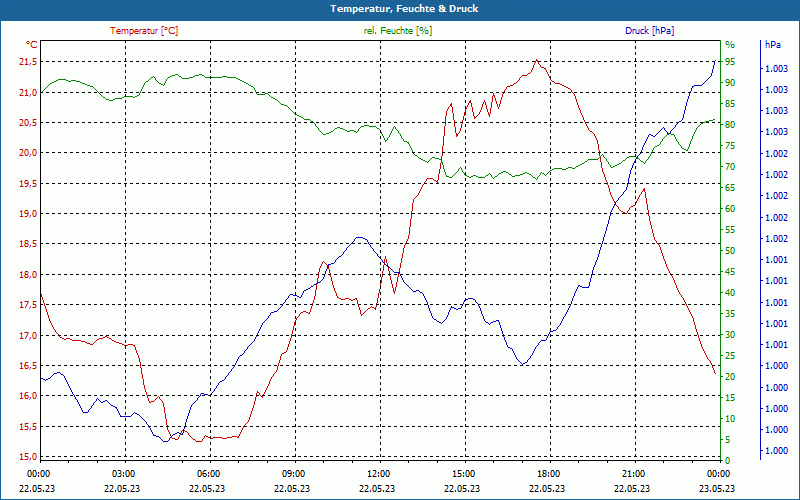The image size is (800, 500).
Task: Click humidity axis value 30
Action: tap(730, 335)
